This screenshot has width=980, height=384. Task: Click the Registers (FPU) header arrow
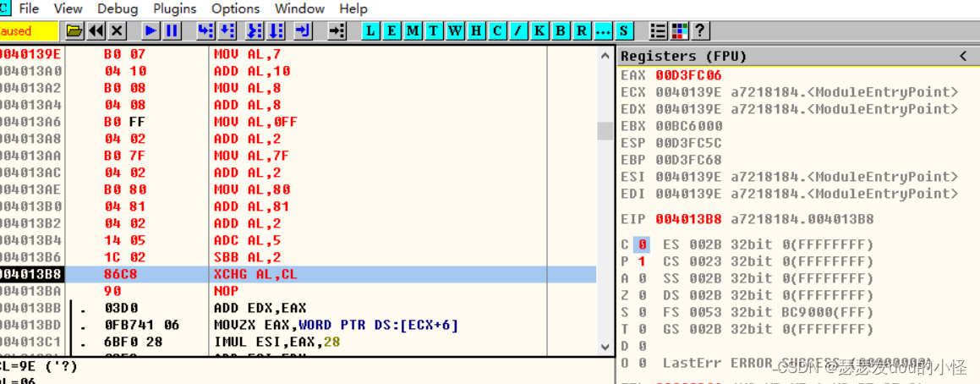point(962,56)
